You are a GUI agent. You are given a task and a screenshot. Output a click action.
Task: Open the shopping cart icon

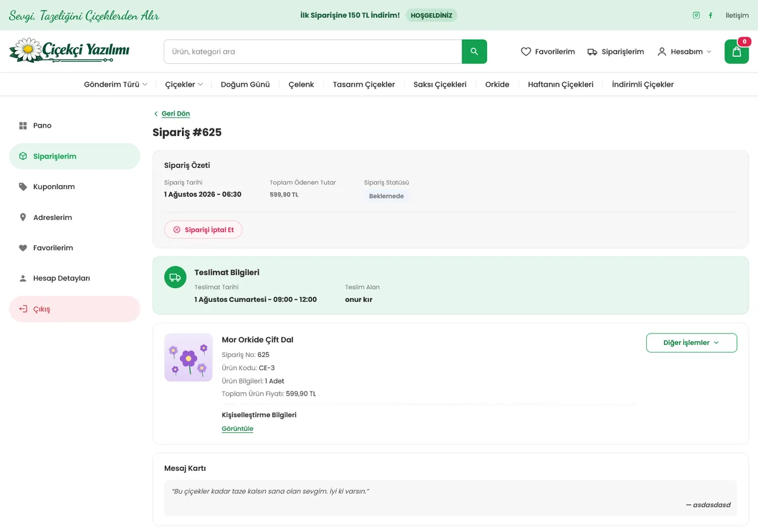(737, 52)
